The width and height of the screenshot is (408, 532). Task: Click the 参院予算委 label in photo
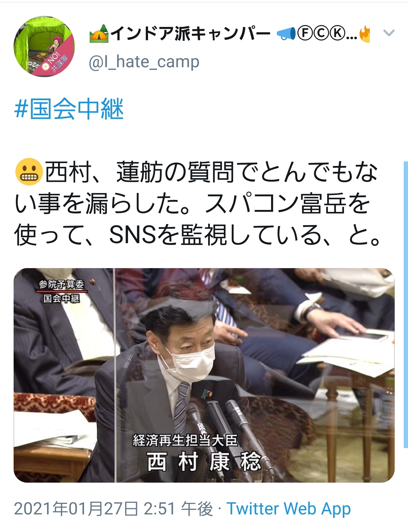pyautogui.click(x=62, y=284)
